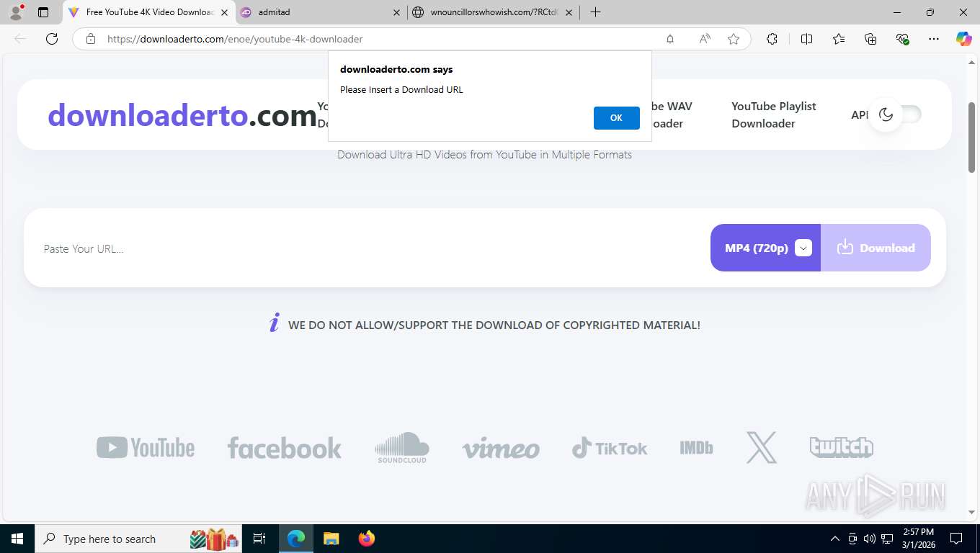Click the purple info i icon
Viewport: 980px width, 553px height.
[274, 323]
